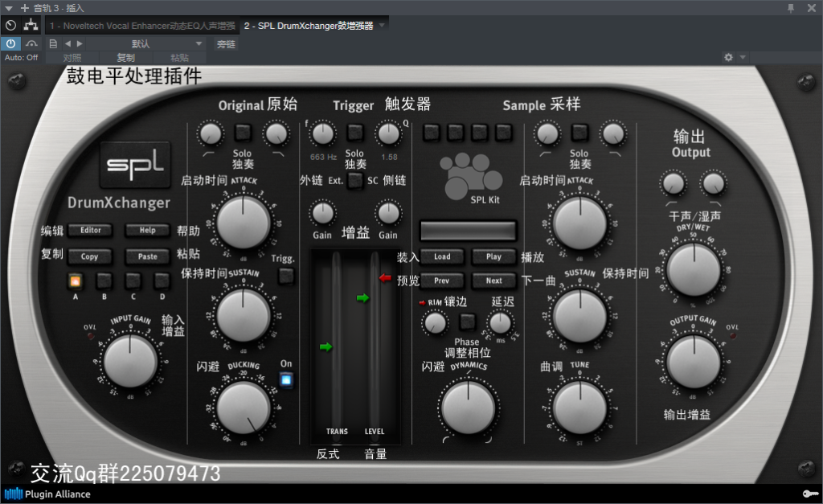Click the SPL logo badge
Screen dimensions: 823x504
(x=135, y=165)
